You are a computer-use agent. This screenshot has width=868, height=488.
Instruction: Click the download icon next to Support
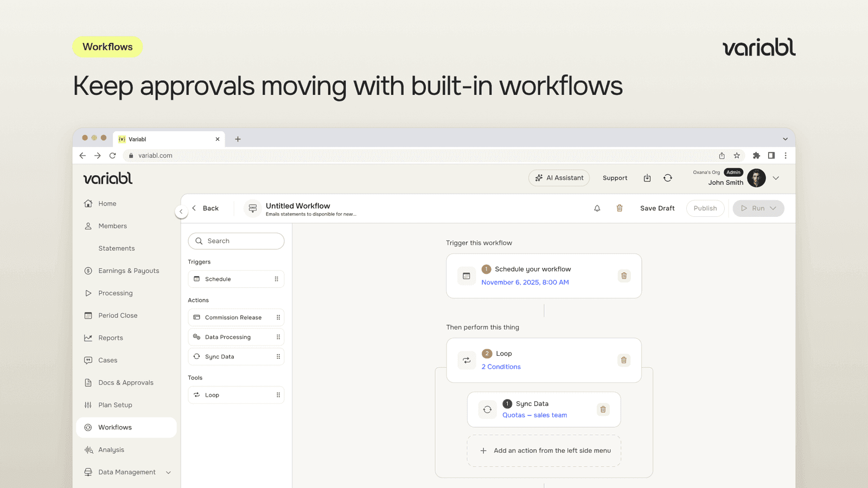coord(647,178)
